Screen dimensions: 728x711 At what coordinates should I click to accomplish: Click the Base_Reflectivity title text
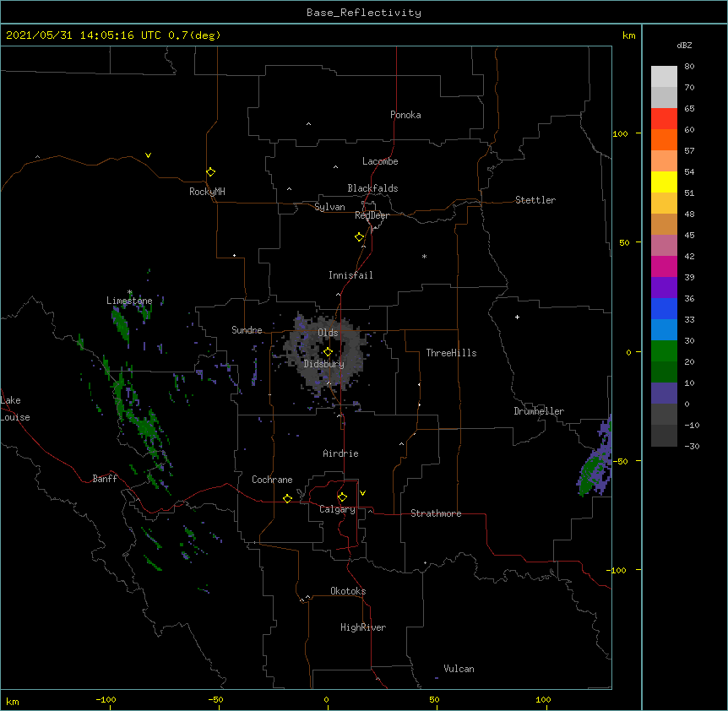363,13
